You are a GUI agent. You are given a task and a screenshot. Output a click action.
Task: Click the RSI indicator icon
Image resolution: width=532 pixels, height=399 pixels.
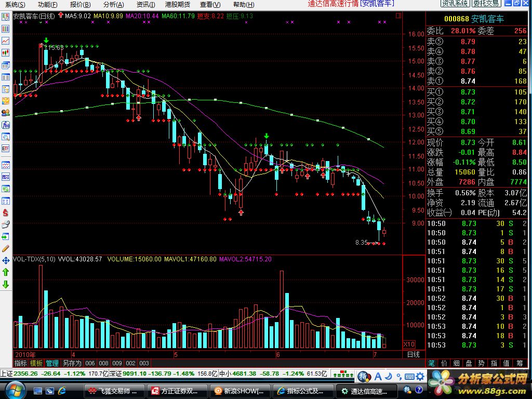[x=5, y=177]
